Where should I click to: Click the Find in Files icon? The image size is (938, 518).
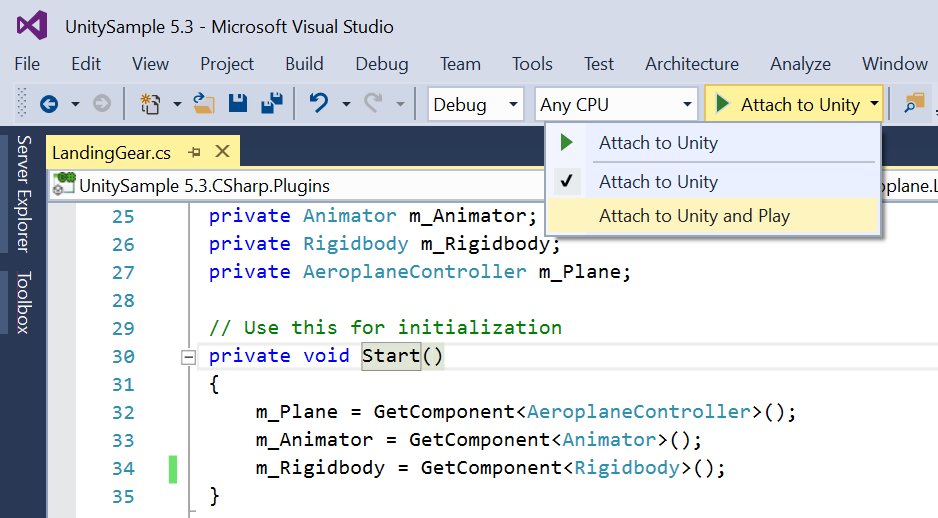point(914,104)
